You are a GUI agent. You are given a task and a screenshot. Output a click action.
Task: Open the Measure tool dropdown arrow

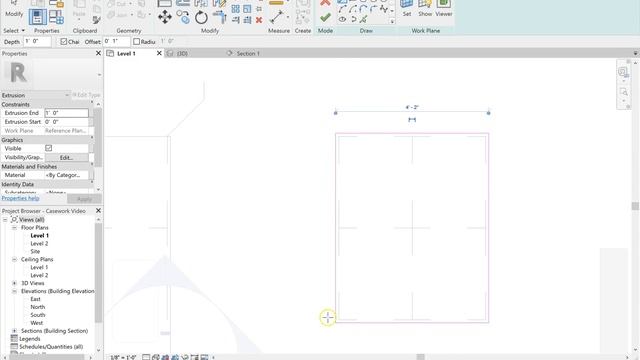(x=288, y=17)
